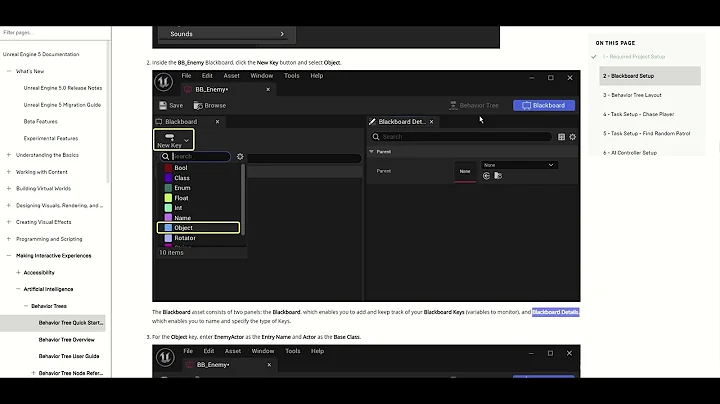The image size is (720, 404).
Task: Go to 4 - Task Setup - Chase Player
Action: tap(639, 114)
